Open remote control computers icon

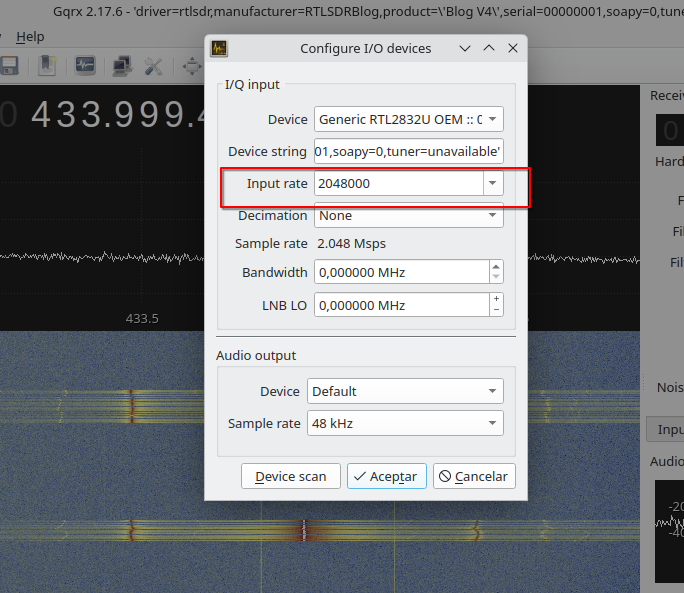[x=122, y=66]
